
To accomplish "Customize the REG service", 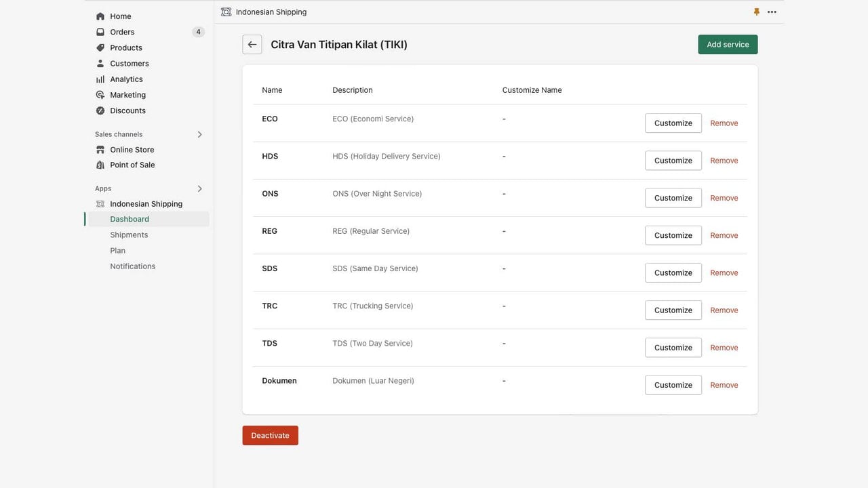I will [x=673, y=235].
